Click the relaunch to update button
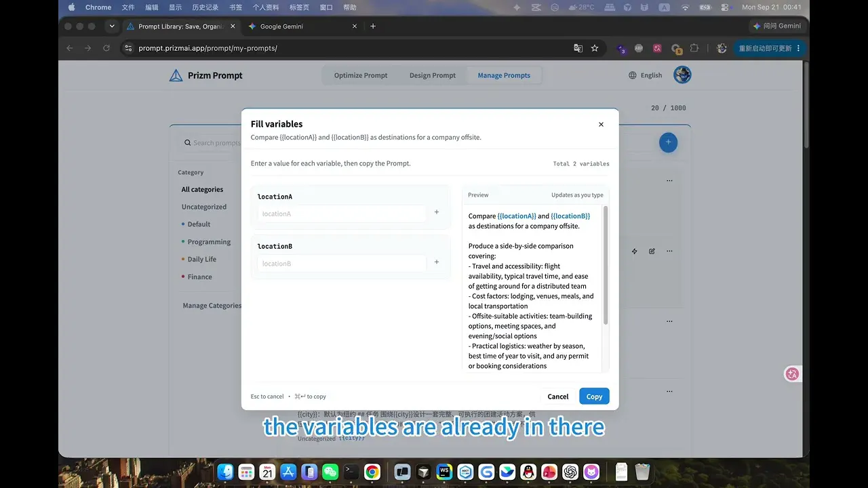 tap(769, 48)
